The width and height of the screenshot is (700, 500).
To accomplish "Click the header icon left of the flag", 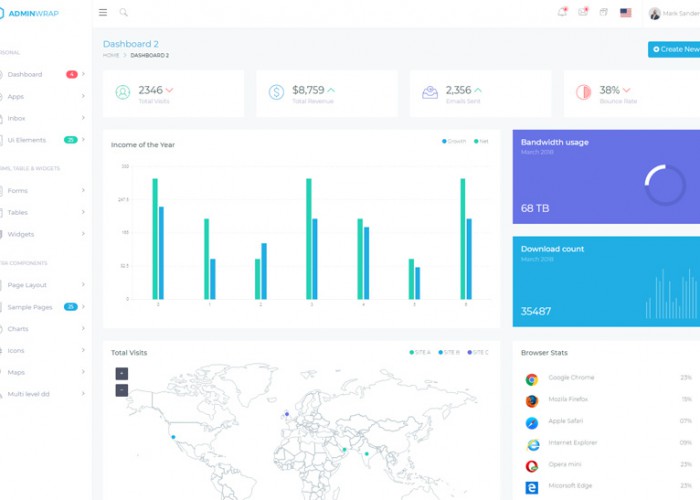I will (604, 12).
